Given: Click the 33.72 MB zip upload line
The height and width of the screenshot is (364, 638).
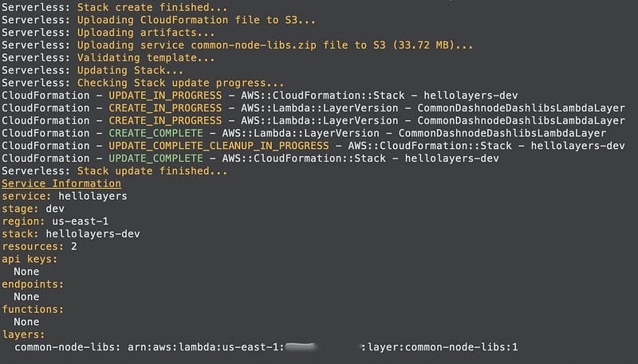Looking at the screenshot, I should click(274, 45).
